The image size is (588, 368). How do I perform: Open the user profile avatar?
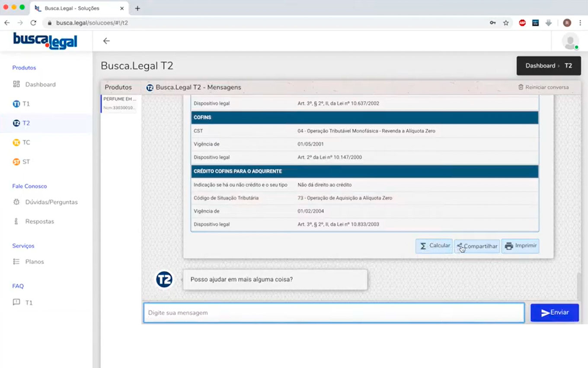coord(570,41)
